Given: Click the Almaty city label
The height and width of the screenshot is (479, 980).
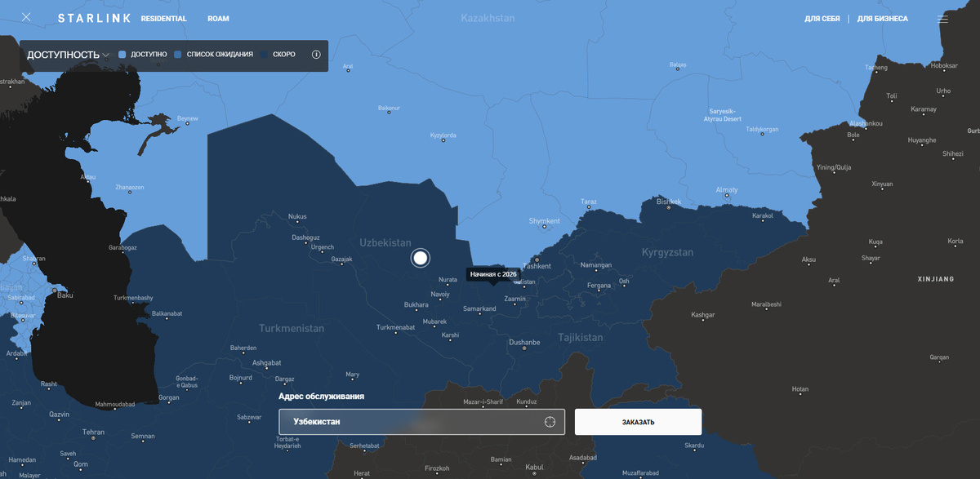Looking at the screenshot, I should tap(727, 190).
